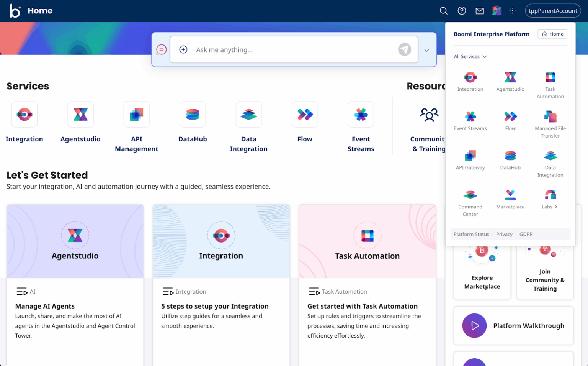The height and width of the screenshot is (366, 588).
Task: Open the help question mark icon
Action: point(462,11)
